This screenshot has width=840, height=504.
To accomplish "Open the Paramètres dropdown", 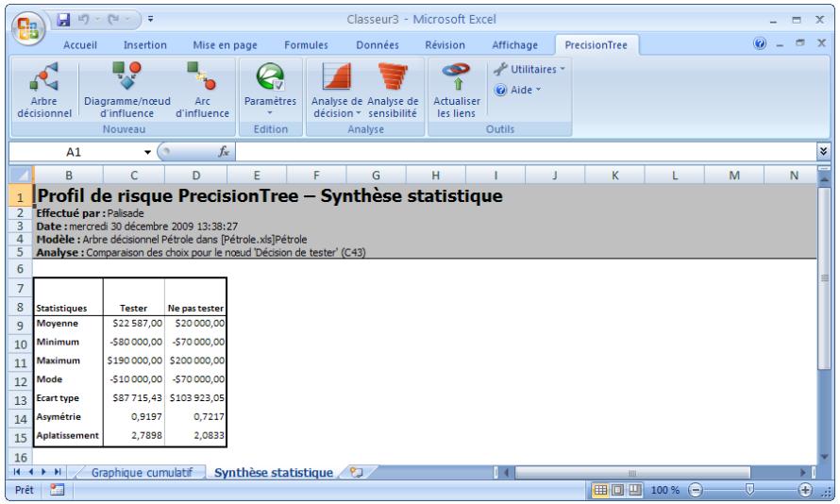I will (270, 90).
